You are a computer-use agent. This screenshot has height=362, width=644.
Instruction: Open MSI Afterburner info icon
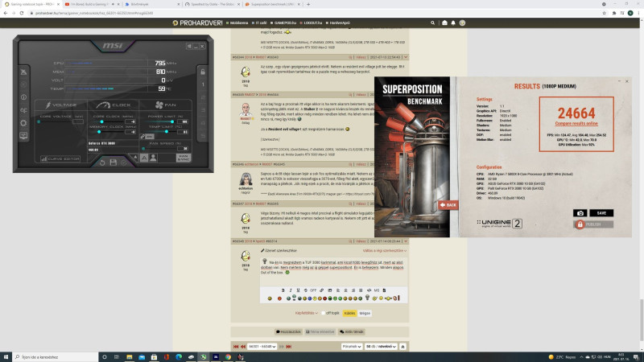click(x=23, y=97)
